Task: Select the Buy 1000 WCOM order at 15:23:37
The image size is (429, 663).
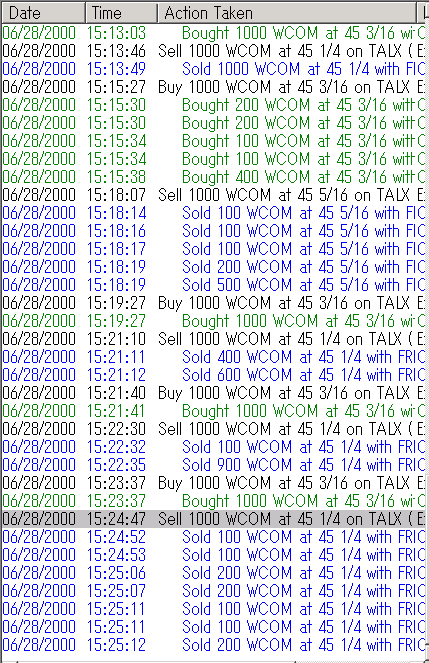Action: coord(214,483)
